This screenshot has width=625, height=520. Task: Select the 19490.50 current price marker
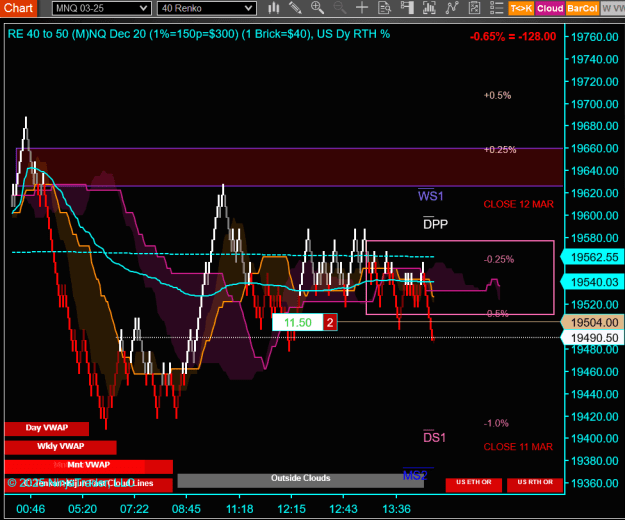tap(594, 338)
